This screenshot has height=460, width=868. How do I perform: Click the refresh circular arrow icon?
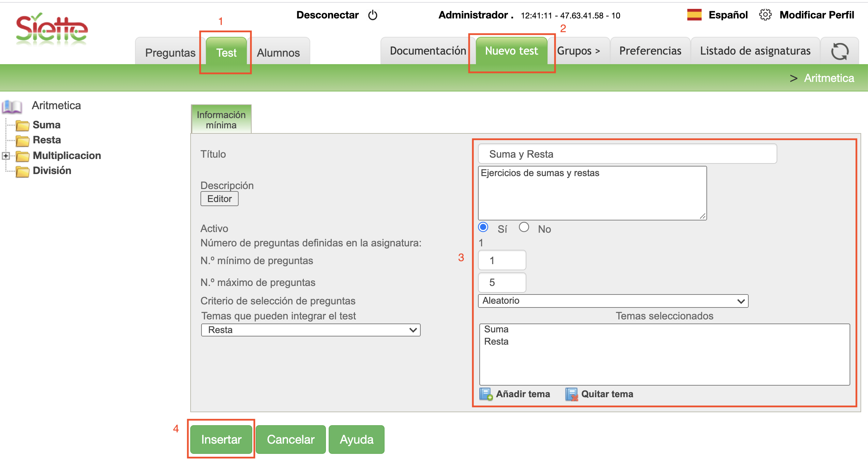click(839, 52)
